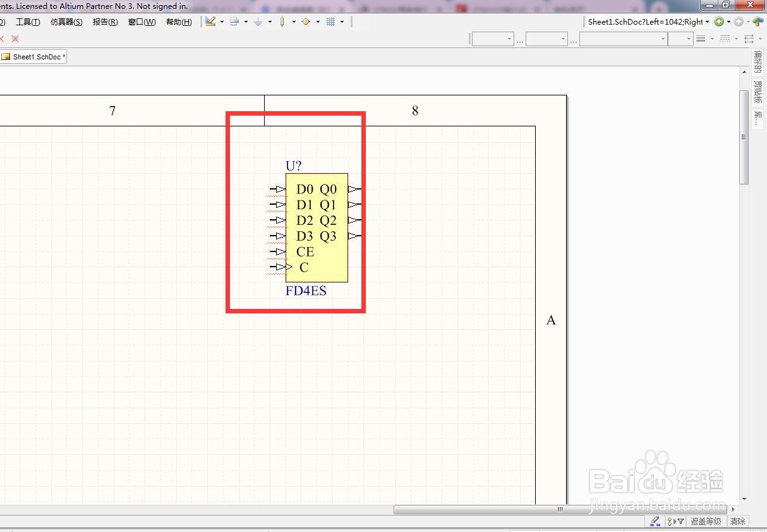Open the 仿真器(S) menu
Viewport: 767px width, 532px height.
point(66,22)
